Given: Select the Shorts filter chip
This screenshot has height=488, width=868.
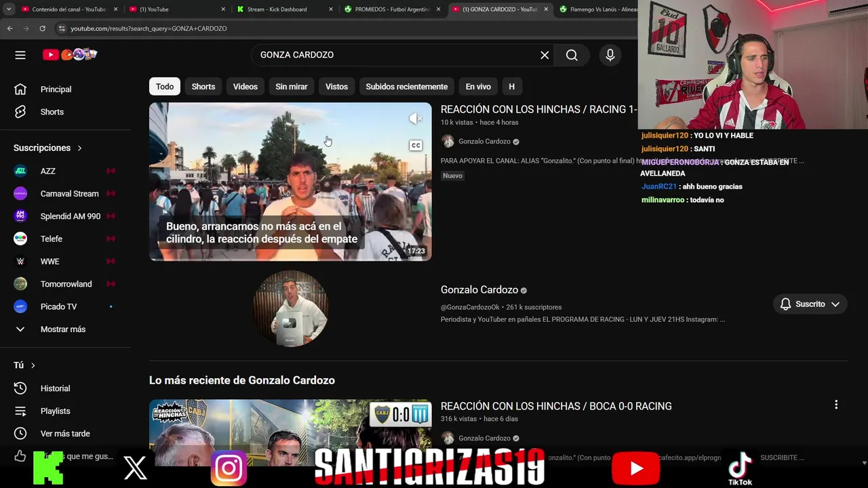Looking at the screenshot, I should coord(203,87).
